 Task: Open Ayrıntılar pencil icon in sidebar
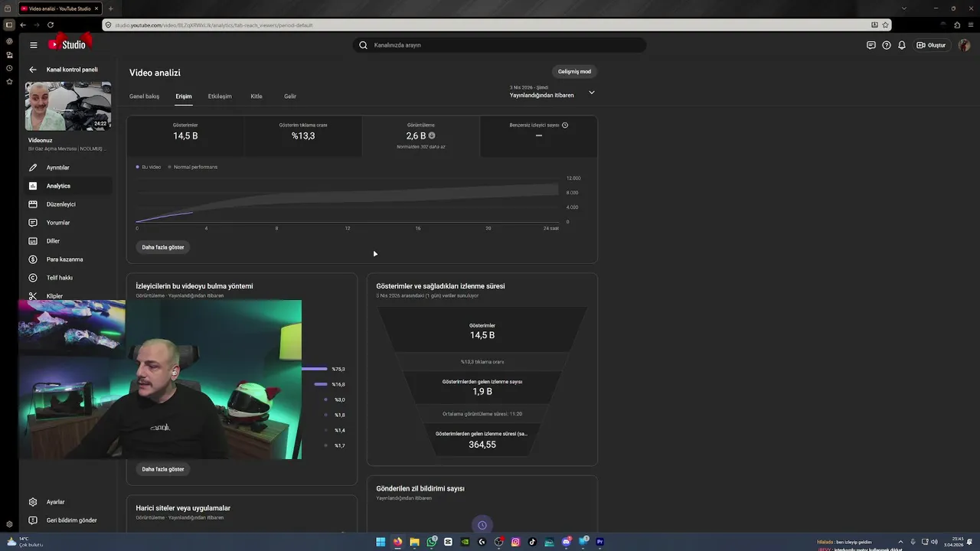pyautogui.click(x=33, y=168)
